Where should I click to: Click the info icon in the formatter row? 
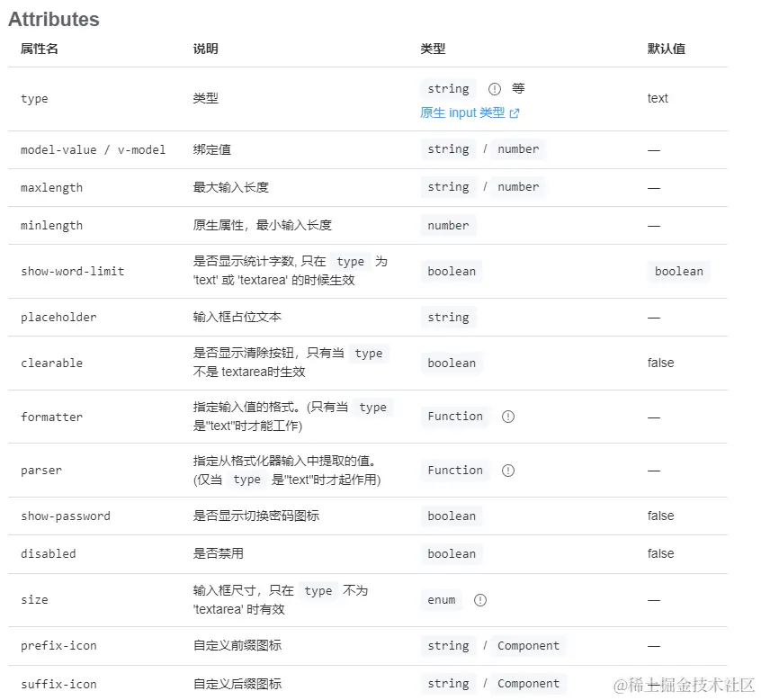507,417
